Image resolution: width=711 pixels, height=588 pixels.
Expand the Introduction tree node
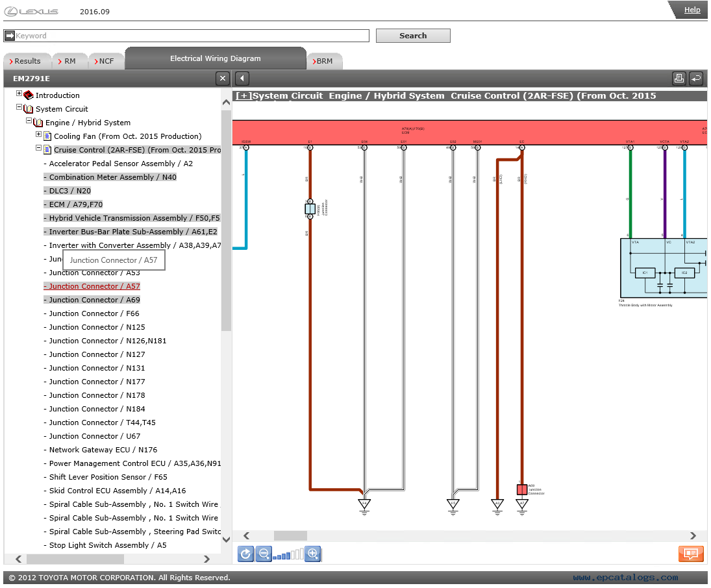coord(19,93)
